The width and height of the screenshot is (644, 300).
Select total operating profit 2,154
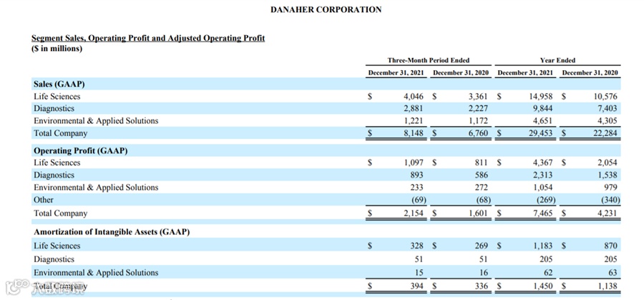pos(413,213)
